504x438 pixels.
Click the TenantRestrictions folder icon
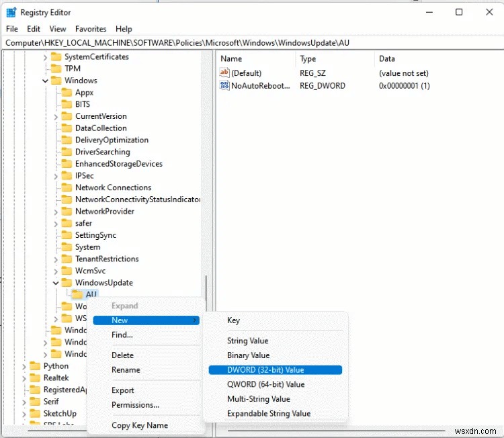[67, 259]
